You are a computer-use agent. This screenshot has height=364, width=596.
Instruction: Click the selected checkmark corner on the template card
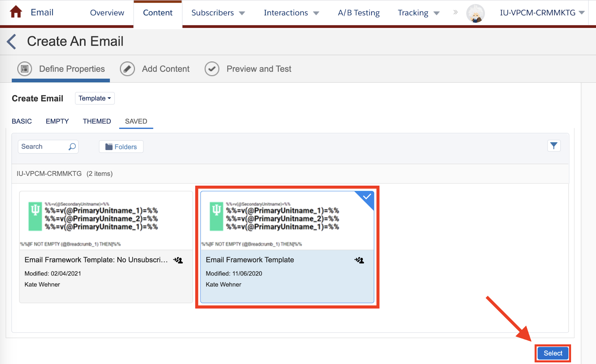(366, 197)
